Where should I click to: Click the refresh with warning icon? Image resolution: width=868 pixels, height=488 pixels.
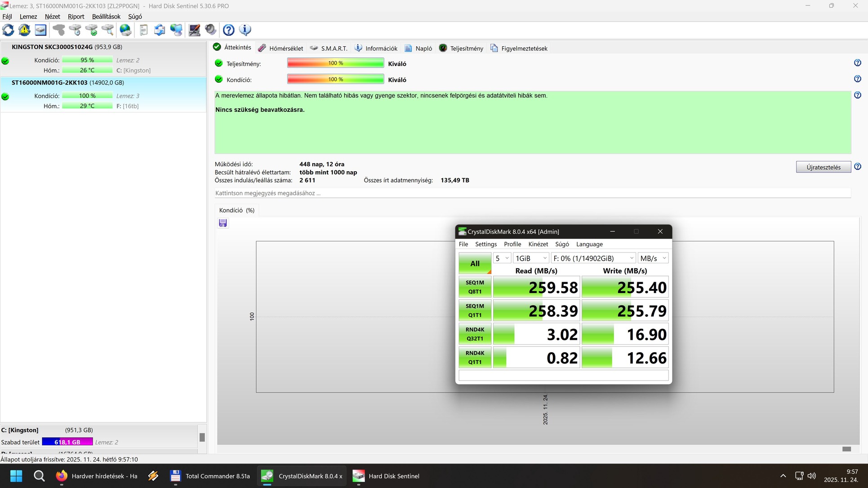tap(24, 30)
